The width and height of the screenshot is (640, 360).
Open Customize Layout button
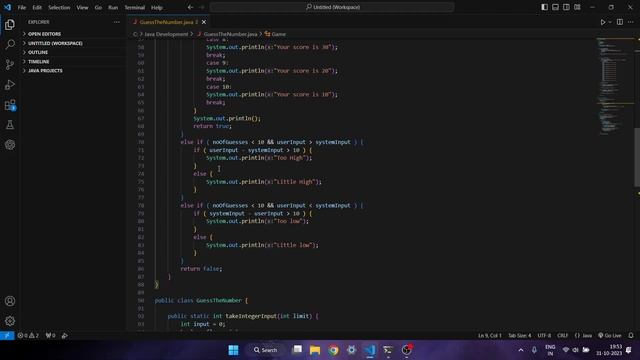tap(577, 7)
